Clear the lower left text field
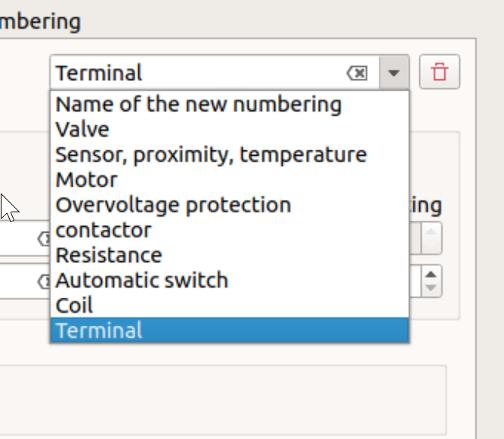Screen dimensions: 504x439 coord(45,282)
